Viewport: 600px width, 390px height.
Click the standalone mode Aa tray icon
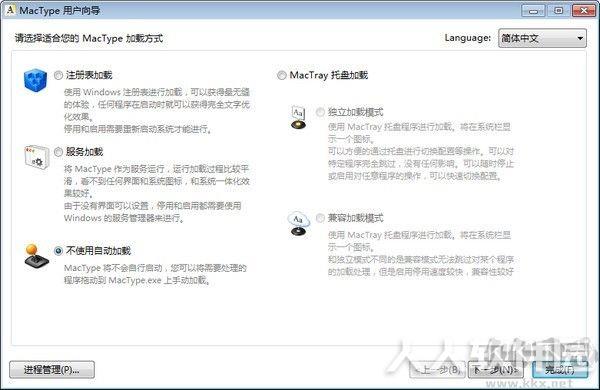298,117
